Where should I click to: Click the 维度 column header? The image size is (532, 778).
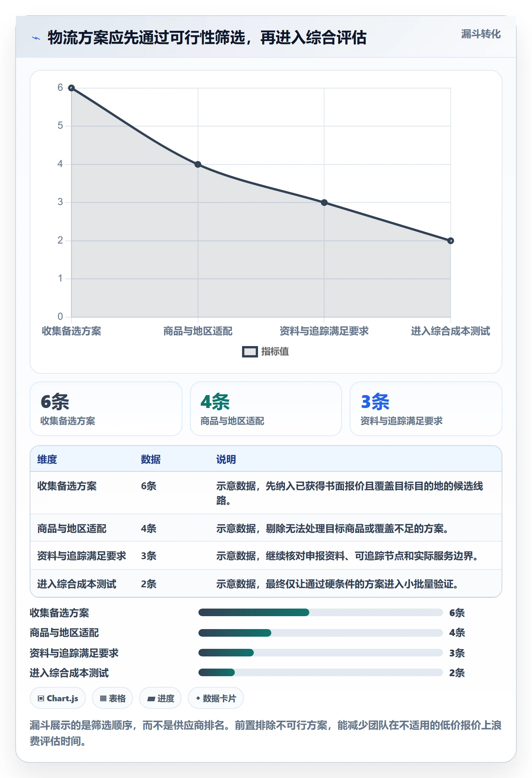pyautogui.click(x=47, y=459)
